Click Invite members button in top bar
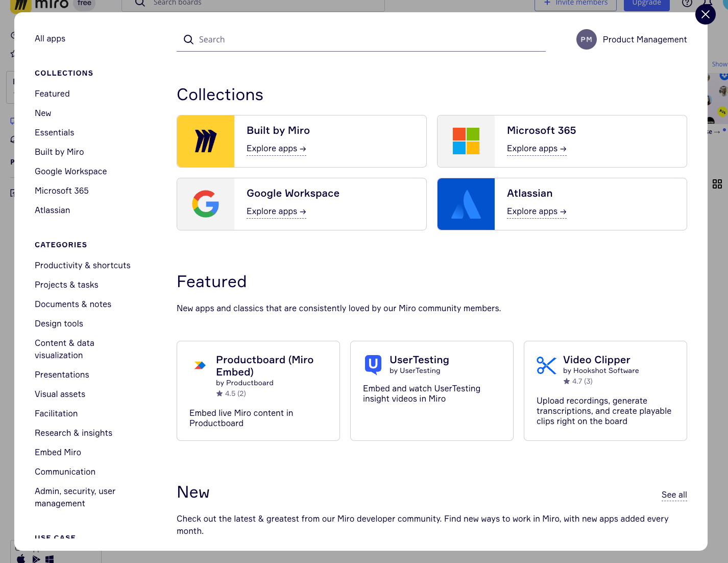The width and height of the screenshot is (728, 563). [x=575, y=4]
